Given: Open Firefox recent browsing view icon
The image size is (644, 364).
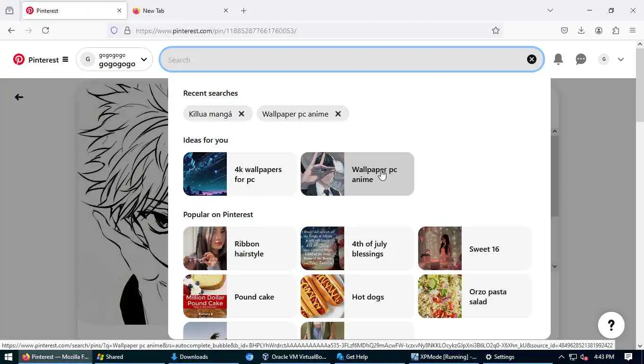Looking at the screenshot, I should (x=9, y=10).
